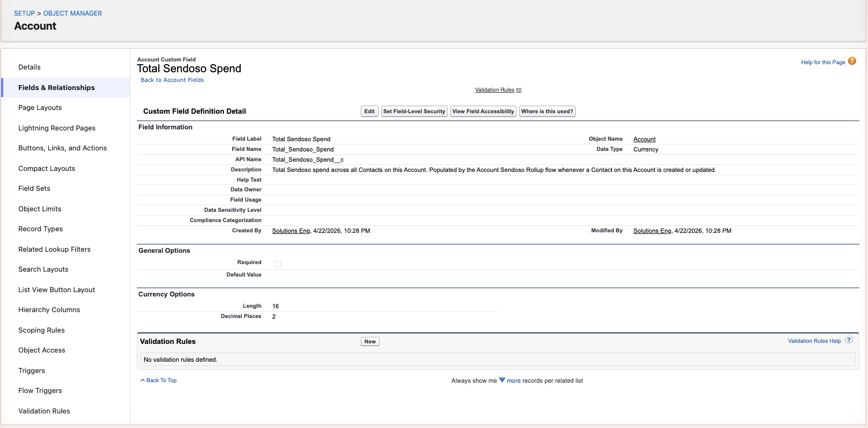Open the Account object name link
Screen dimensions: 868x428
tap(645, 139)
